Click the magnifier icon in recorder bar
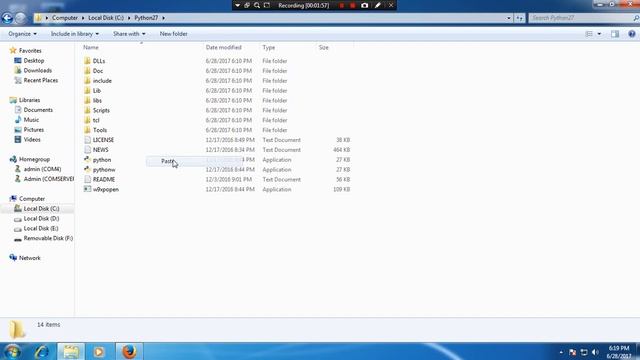The image size is (640, 360). pyautogui.click(x=257, y=5)
